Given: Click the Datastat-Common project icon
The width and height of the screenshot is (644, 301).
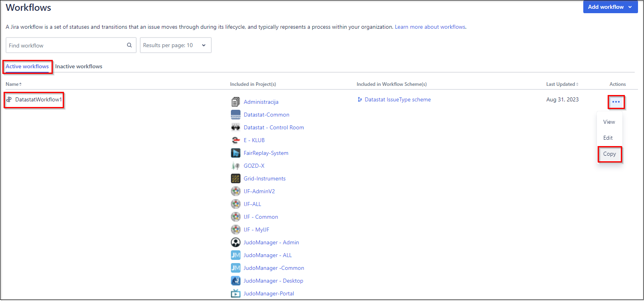Looking at the screenshot, I should coord(236,115).
